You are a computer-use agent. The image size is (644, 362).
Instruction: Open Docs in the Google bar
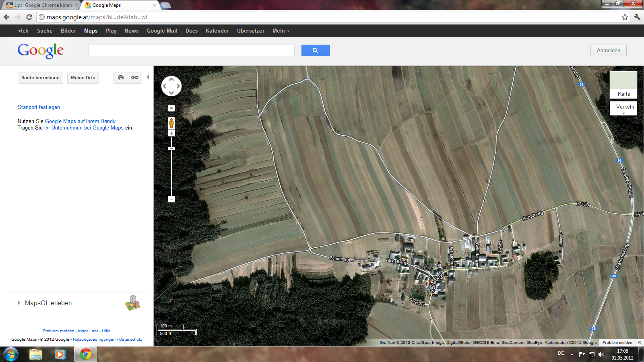pyautogui.click(x=192, y=31)
